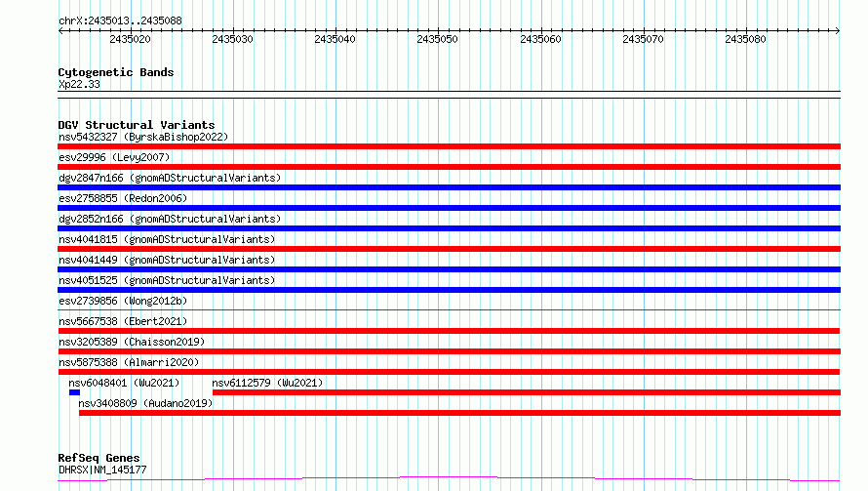Click the red bar under esv29996
This screenshot has height=491, width=868.
pos(449,167)
